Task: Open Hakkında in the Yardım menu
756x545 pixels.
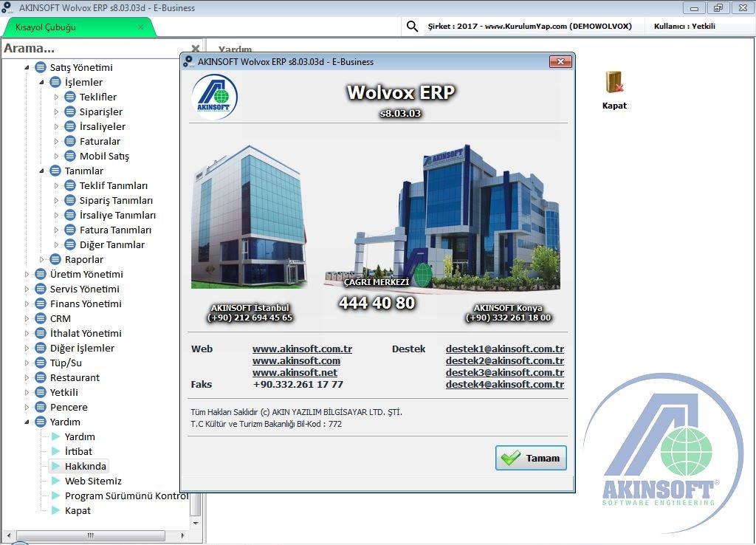Action: coord(86,467)
